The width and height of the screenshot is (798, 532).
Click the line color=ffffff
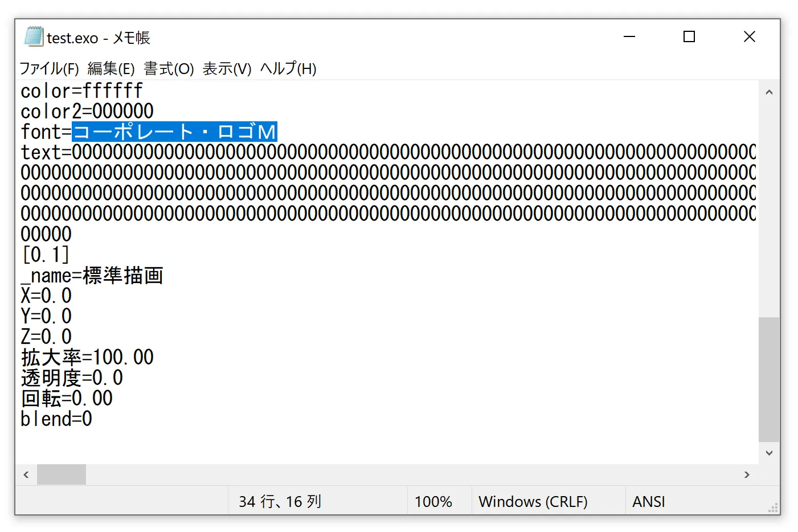click(x=81, y=91)
